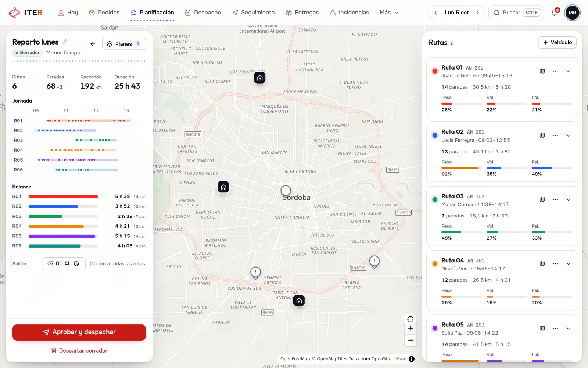Show Ruta 04 on map icon
This screenshot has height=368, width=588.
(x=542, y=264)
